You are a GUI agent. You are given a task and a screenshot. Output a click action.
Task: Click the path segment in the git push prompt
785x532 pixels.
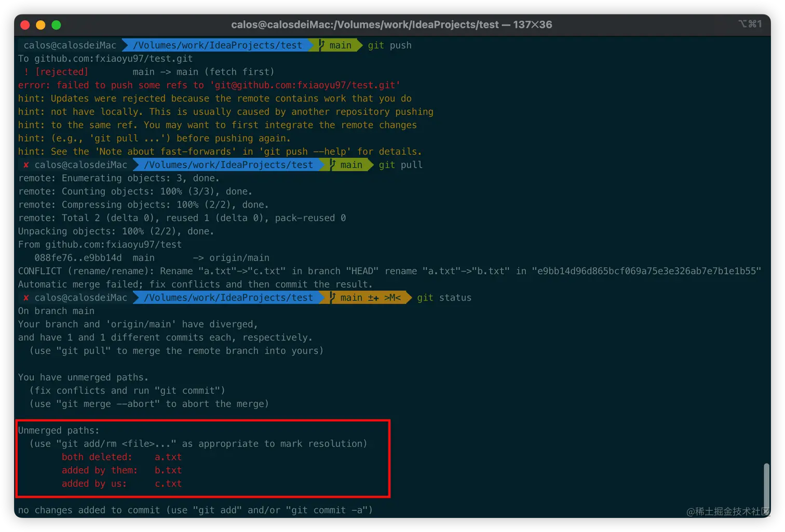tap(218, 45)
